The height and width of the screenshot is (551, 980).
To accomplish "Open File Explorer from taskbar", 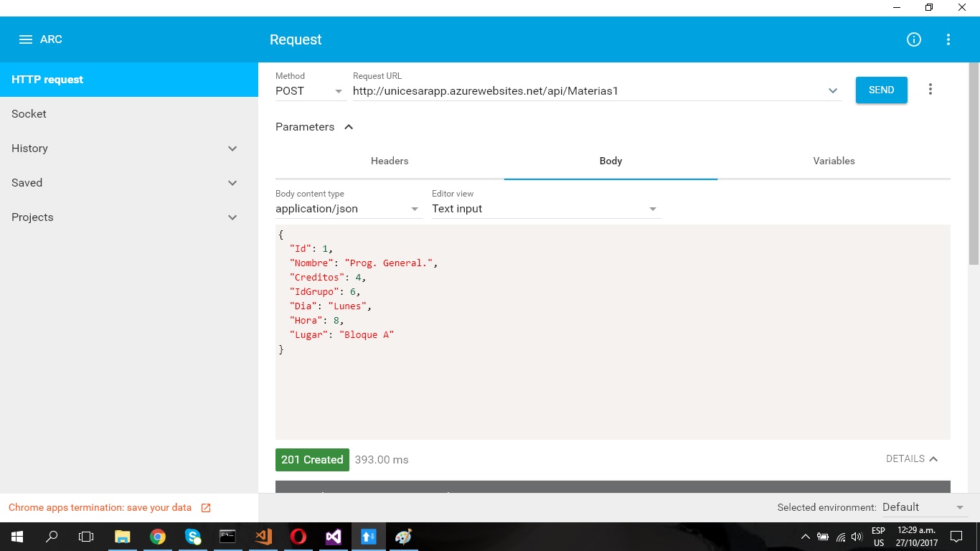I will tap(123, 537).
